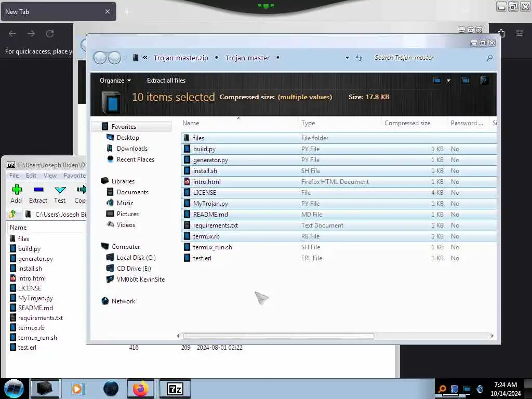Select Network in navigation pane
Screen dimensions: 532x399
pos(123,301)
